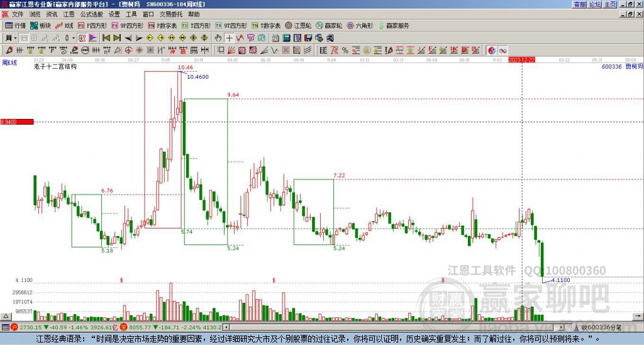Click the yellow diamond left-arrow icon

coord(150,38)
